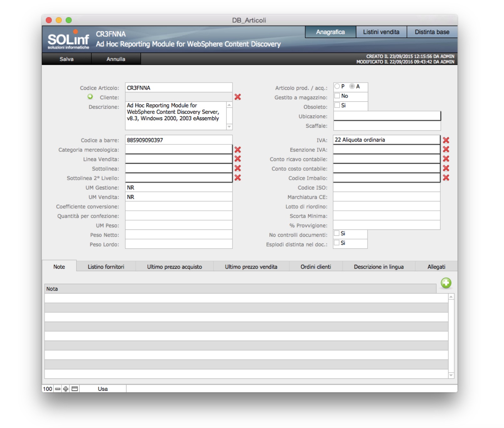Click the green plus icon beside Cliente

(90, 97)
